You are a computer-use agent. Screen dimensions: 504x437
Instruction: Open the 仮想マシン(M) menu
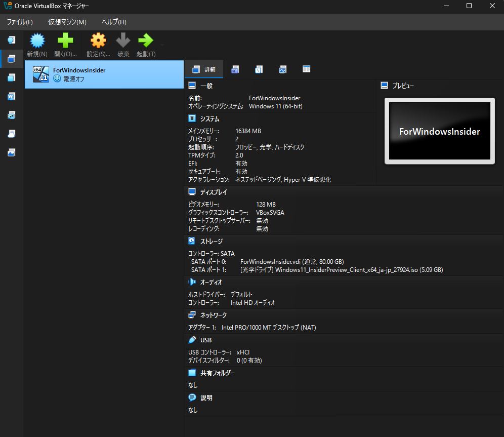pyautogui.click(x=67, y=22)
